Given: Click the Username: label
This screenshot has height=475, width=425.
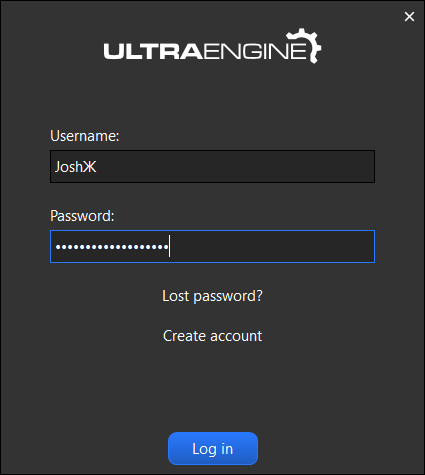Looking at the screenshot, I should click(x=85, y=136).
